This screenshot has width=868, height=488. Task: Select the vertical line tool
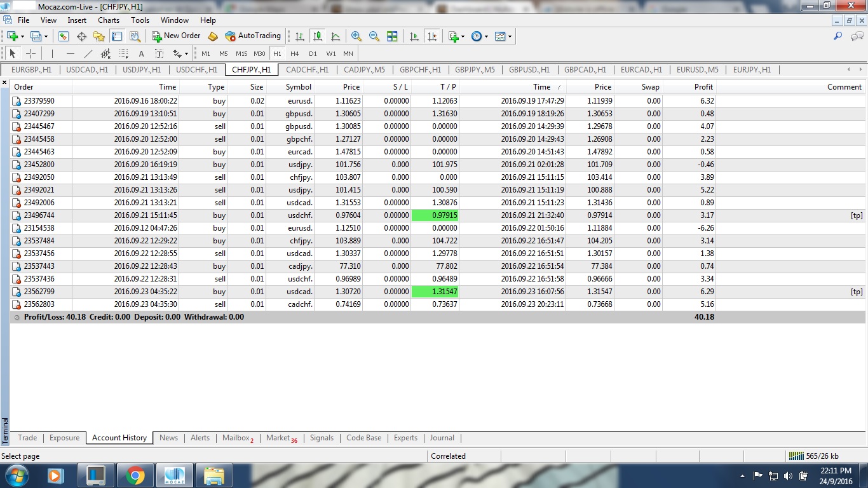click(x=53, y=53)
